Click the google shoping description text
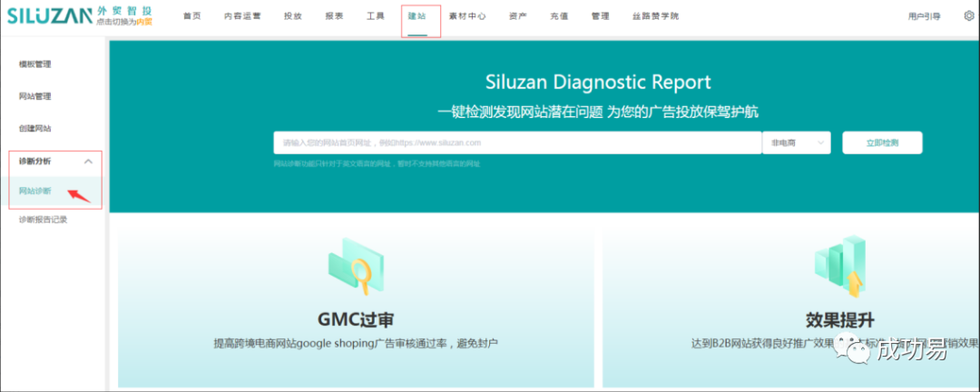 pos(356,343)
